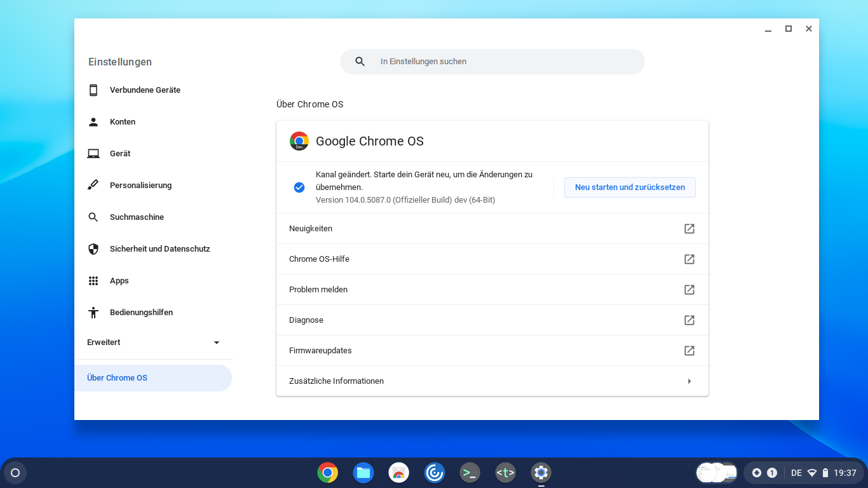This screenshot has height=488, width=868.
Task: Click the Problem melden open-in-new icon
Action: coord(689,290)
